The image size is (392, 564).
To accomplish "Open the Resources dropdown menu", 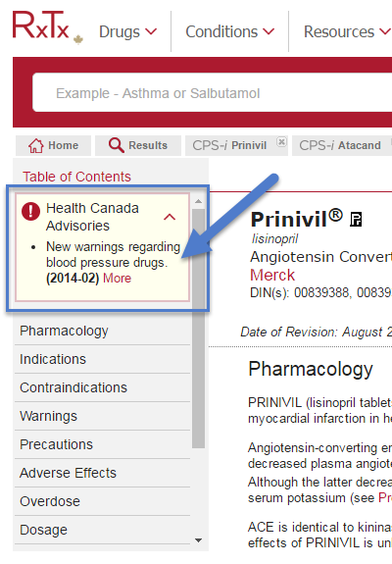I will (347, 31).
